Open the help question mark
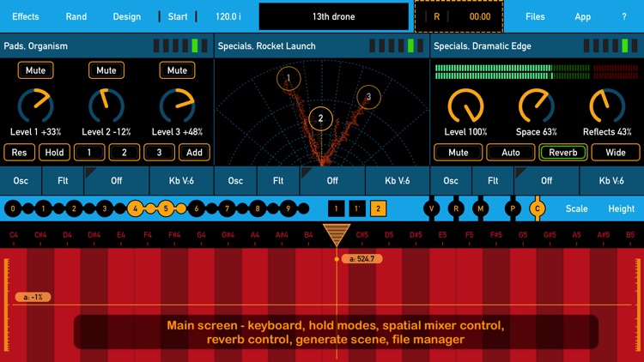Viewport: 644px width, 362px height. pos(624,17)
